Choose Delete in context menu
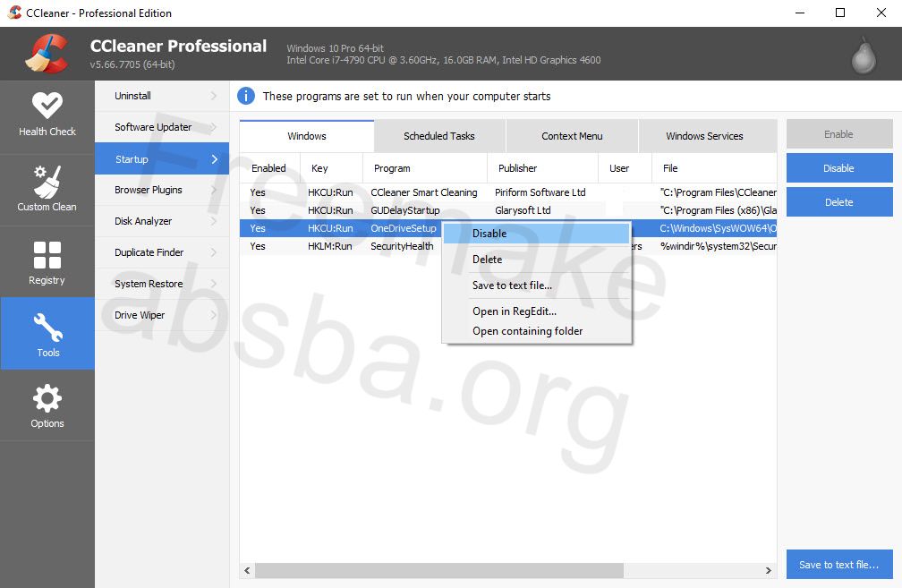 click(536, 260)
